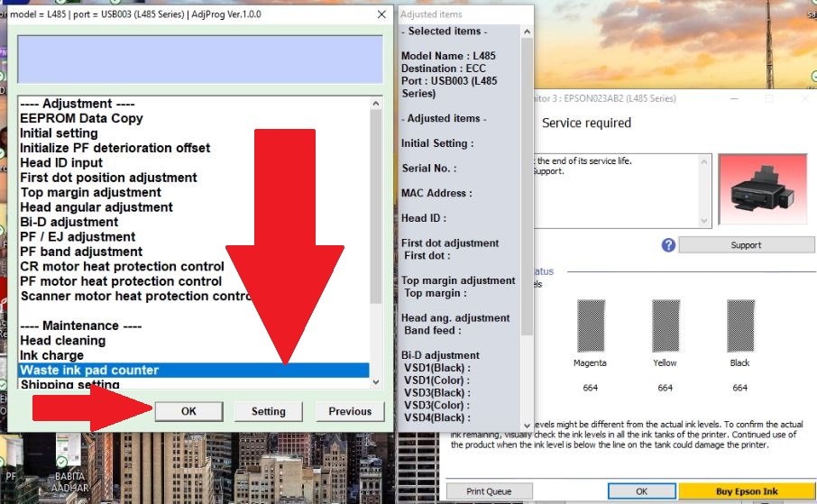The width and height of the screenshot is (817, 504).
Task: Click the Previous button in AdjProg
Action: point(350,411)
